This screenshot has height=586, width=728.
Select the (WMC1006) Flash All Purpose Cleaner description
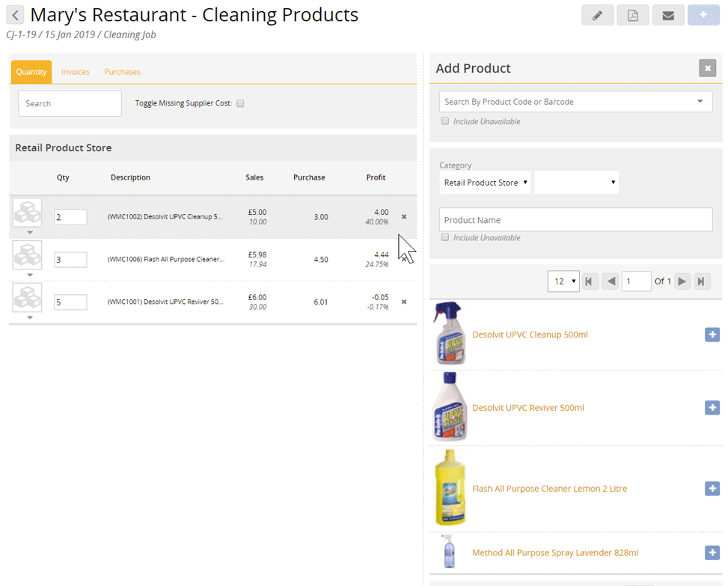(166, 260)
